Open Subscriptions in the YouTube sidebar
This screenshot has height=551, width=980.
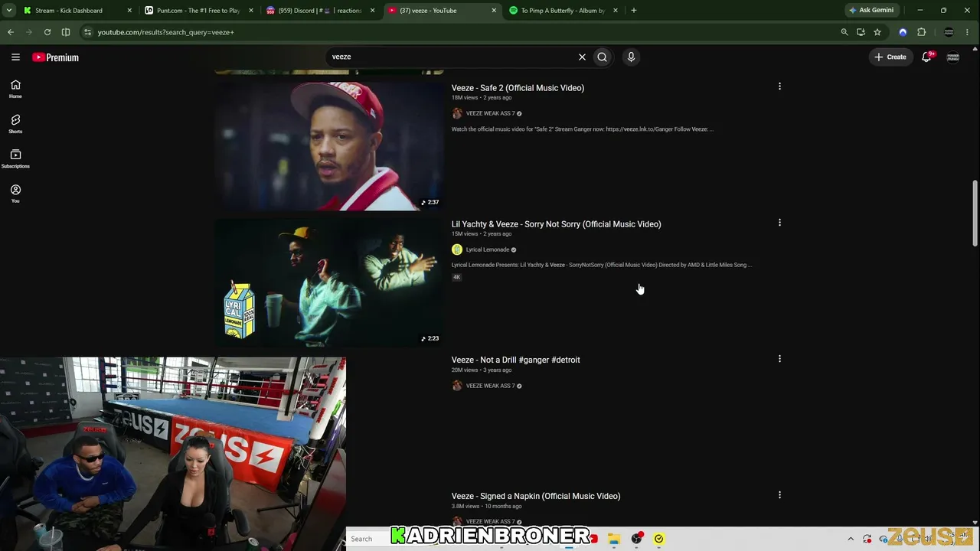tap(15, 158)
